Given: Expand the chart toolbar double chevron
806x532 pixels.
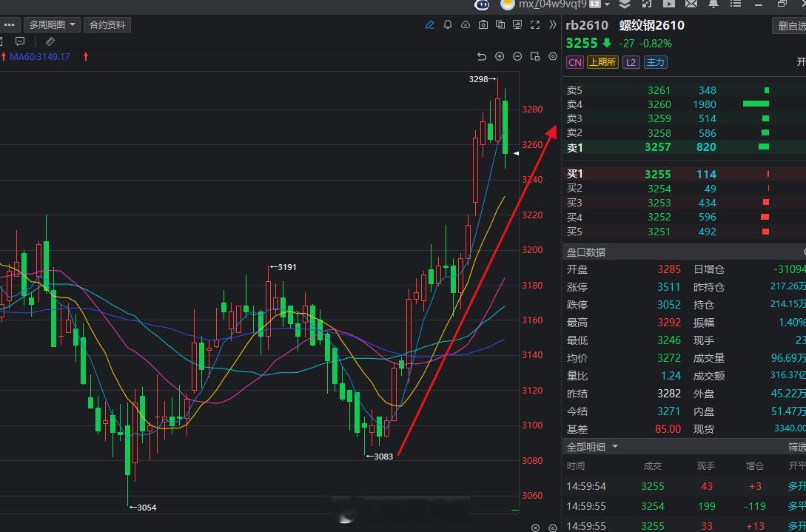Looking at the screenshot, I should pyautogui.click(x=553, y=24).
